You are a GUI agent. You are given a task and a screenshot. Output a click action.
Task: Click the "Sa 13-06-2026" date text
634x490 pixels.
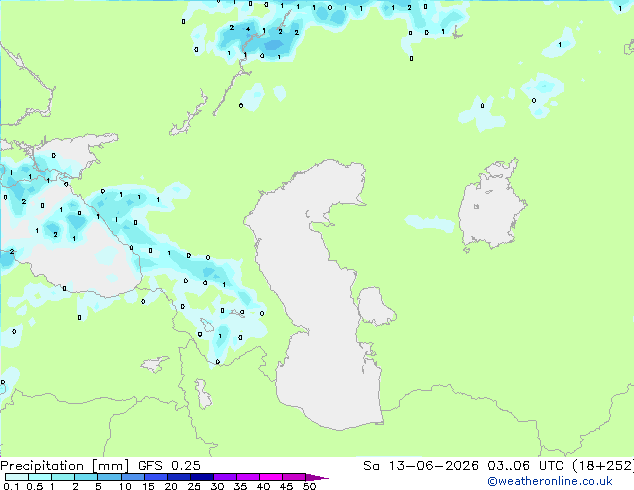coord(421,466)
